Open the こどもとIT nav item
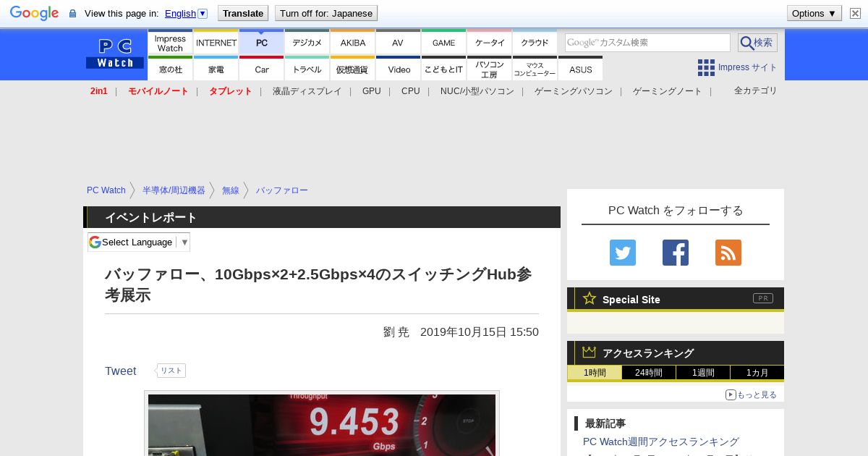 pos(444,69)
